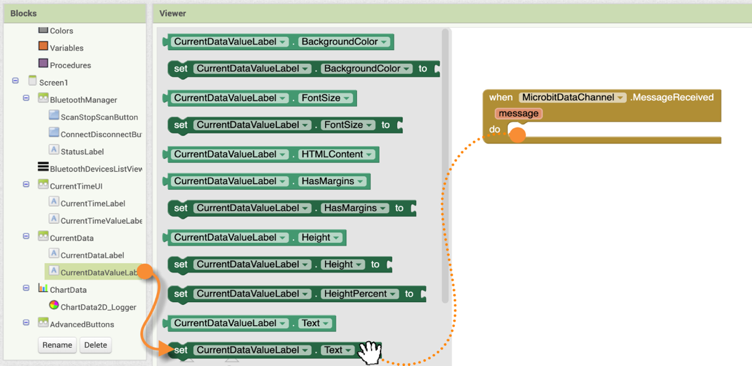This screenshot has height=366, width=752.
Task: Collapse the CurrentData tree node
Action: 26,237
